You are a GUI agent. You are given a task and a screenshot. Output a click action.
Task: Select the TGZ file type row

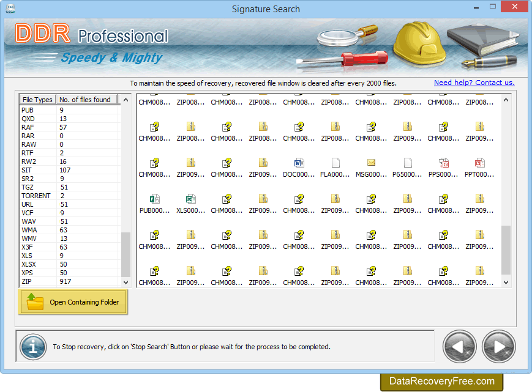[x=70, y=187]
